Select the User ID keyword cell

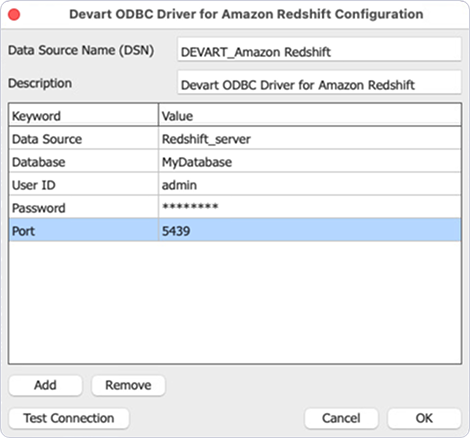(83, 184)
